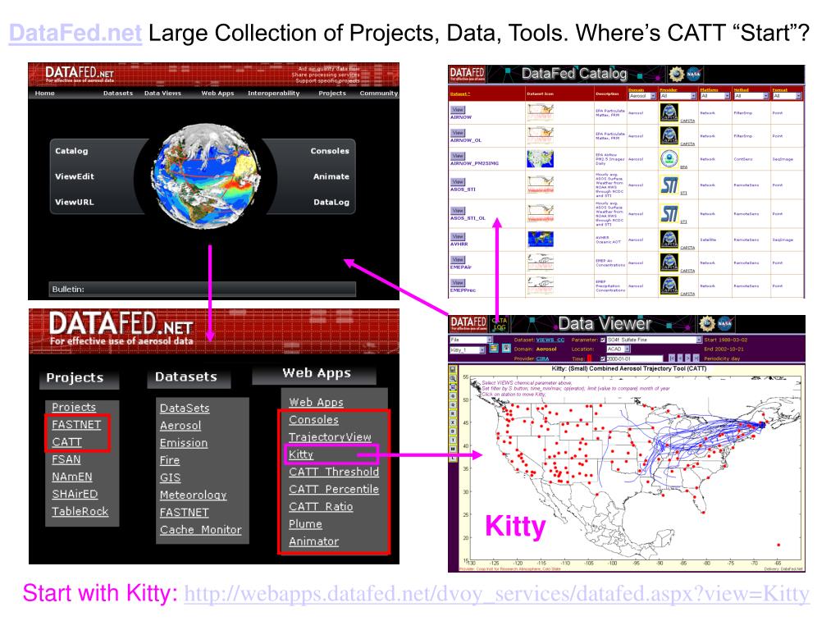The image size is (840, 630).
Task: Open the Community menu in nav bar
Action: (379, 94)
